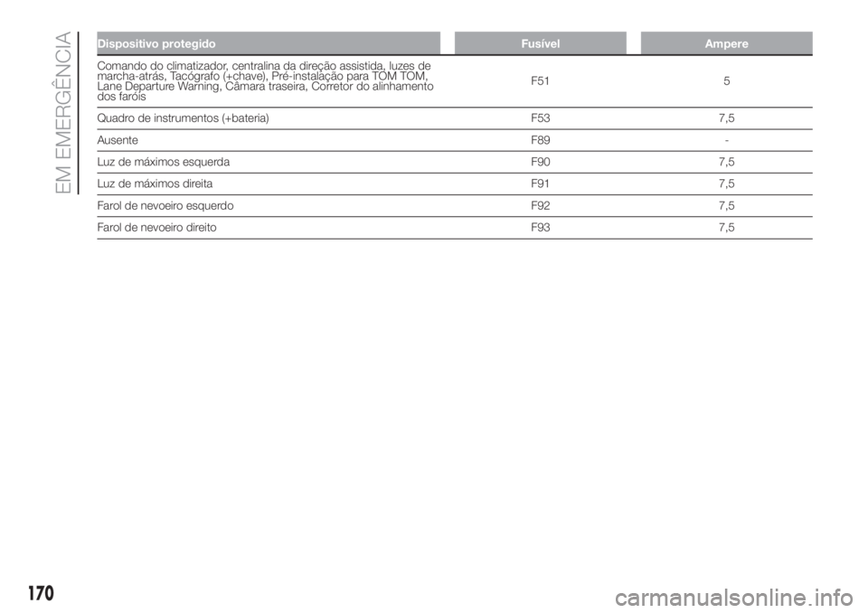
Task: Click the page number 170
Action: point(41,593)
